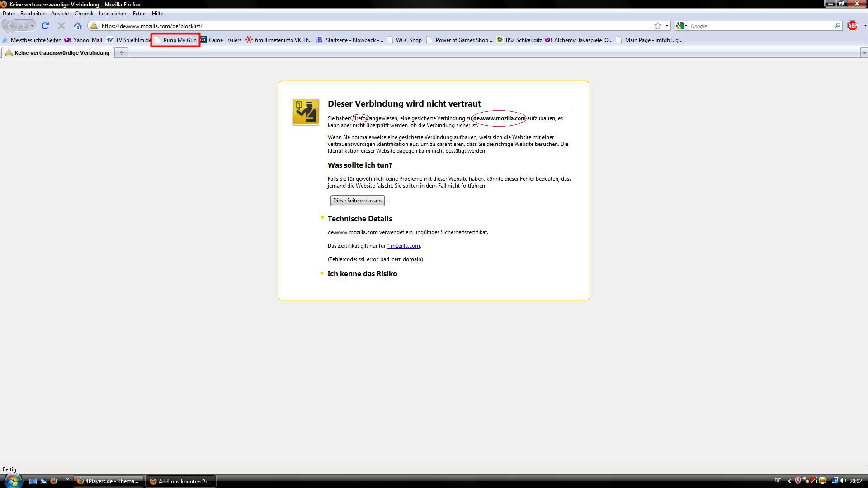Screen dimensions: 868x488
Task: Click the Diese Seite verlassen button
Action: coord(357,200)
